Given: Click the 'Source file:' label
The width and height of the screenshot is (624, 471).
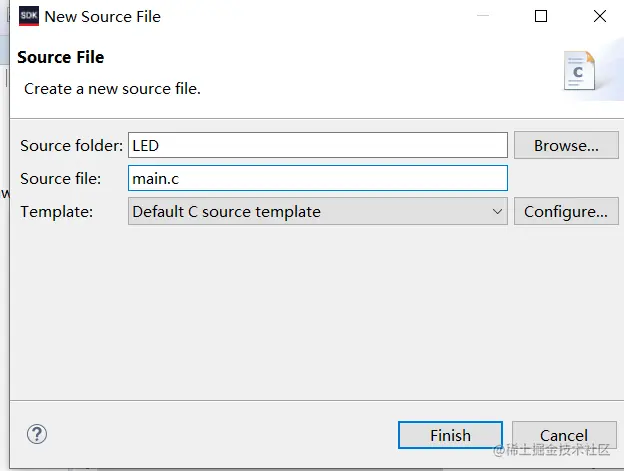Looking at the screenshot, I should 61,178.
